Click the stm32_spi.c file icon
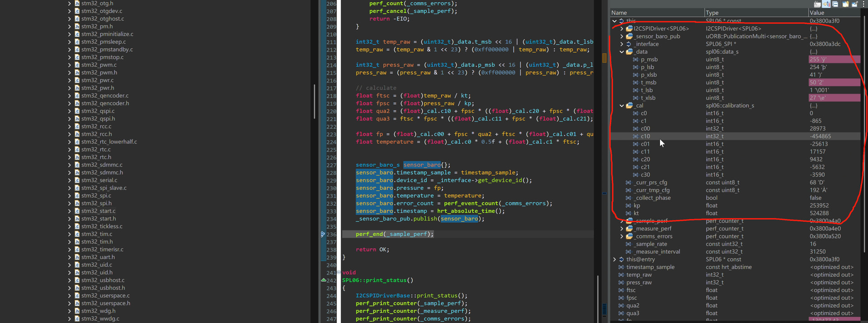 tap(77, 196)
